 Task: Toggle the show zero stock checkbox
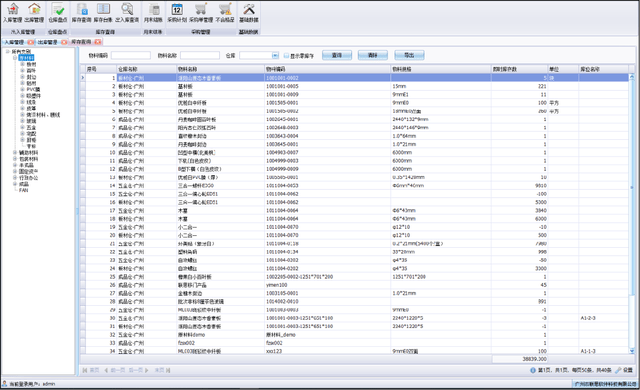pyautogui.click(x=286, y=55)
